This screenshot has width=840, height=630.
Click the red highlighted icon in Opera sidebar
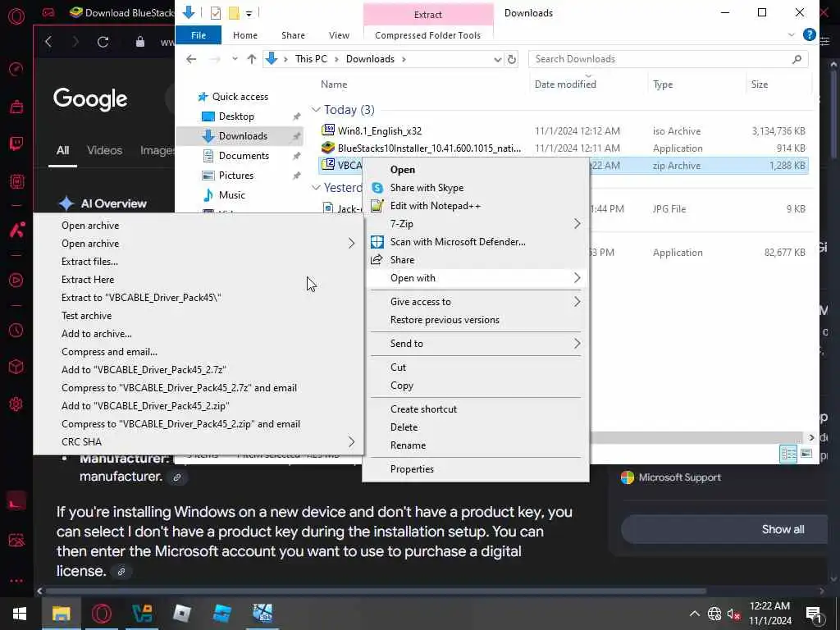pos(16,501)
